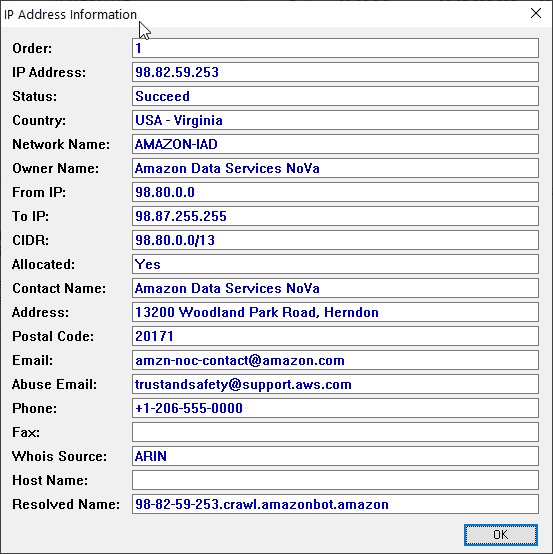Click the Country field USA - Virginia
The height and width of the screenshot is (554, 553).
335,120
